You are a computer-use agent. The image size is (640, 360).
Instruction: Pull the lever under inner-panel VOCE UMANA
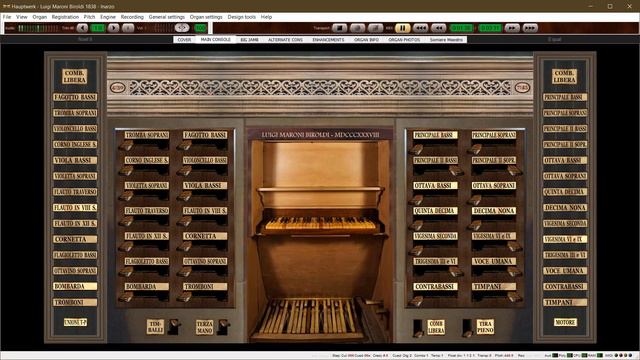[515, 271]
